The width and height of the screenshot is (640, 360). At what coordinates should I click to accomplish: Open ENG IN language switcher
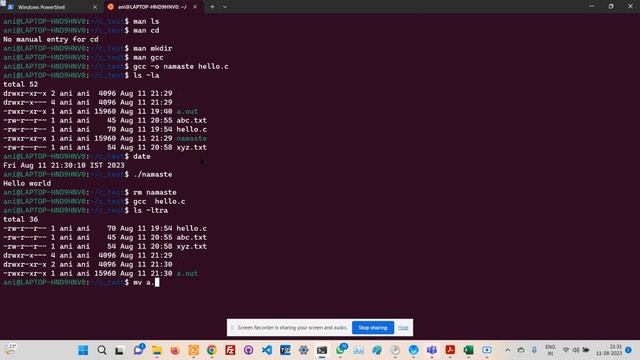click(x=550, y=350)
